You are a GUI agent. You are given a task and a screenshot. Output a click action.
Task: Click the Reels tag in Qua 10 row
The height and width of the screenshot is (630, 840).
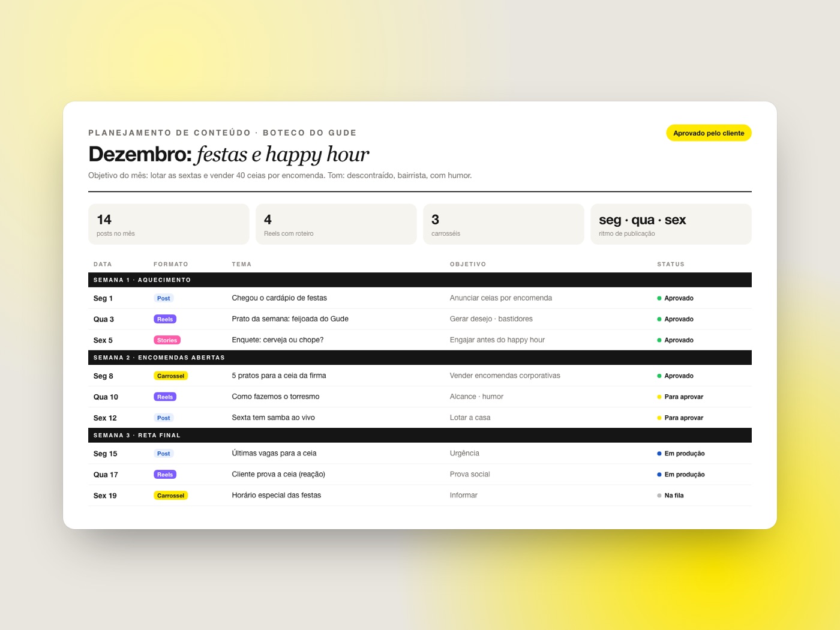[165, 397]
